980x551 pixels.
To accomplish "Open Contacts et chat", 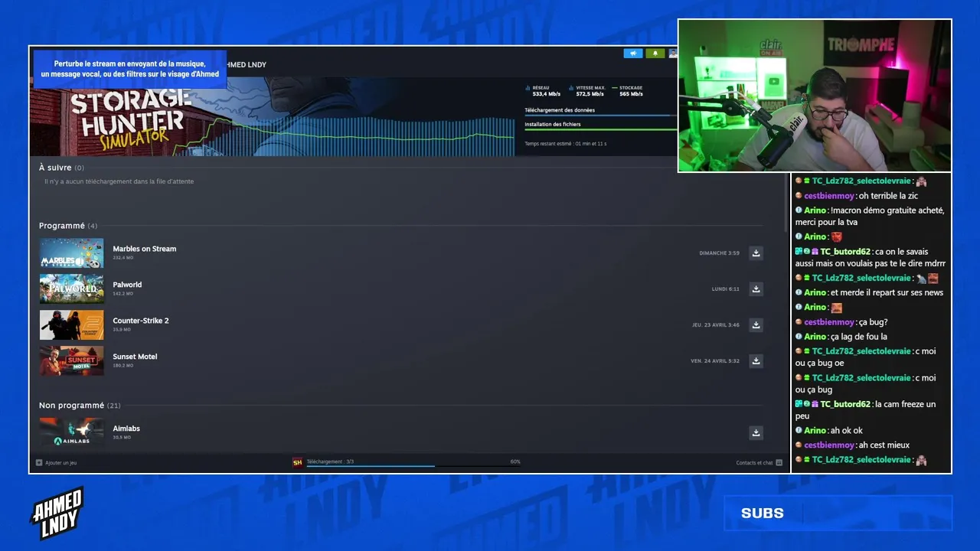I will tap(755, 463).
